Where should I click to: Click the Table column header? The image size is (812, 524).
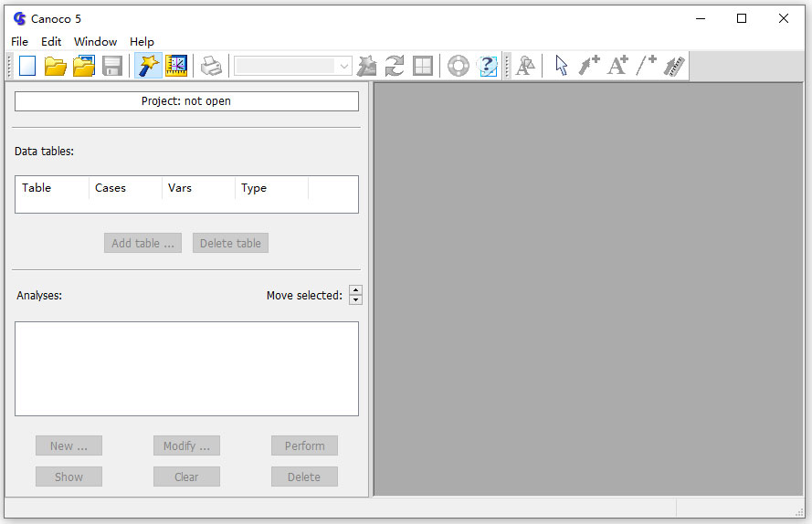click(x=52, y=188)
